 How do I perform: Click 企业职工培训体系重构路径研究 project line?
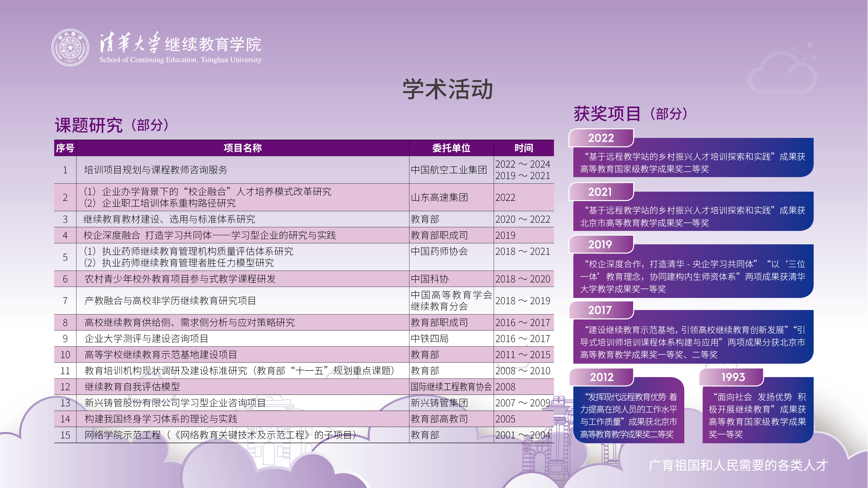point(159,203)
